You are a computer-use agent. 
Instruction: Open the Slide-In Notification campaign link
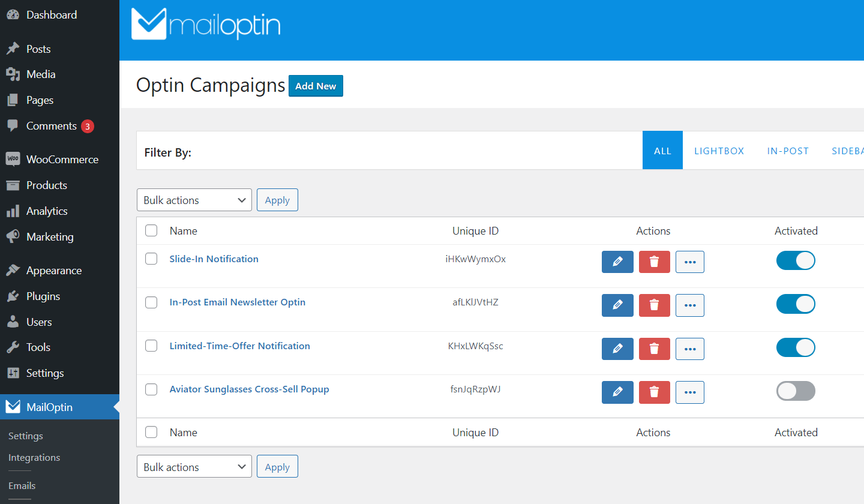(x=214, y=259)
